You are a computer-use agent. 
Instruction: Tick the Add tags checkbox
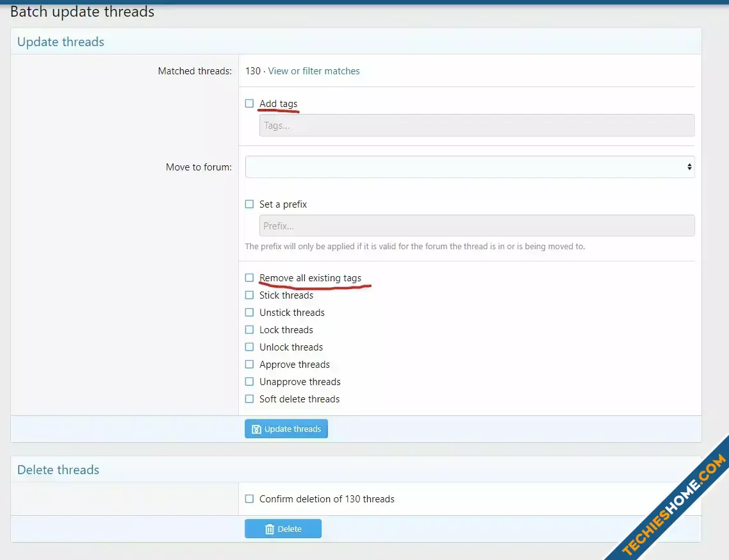pyautogui.click(x=249, y=103)
